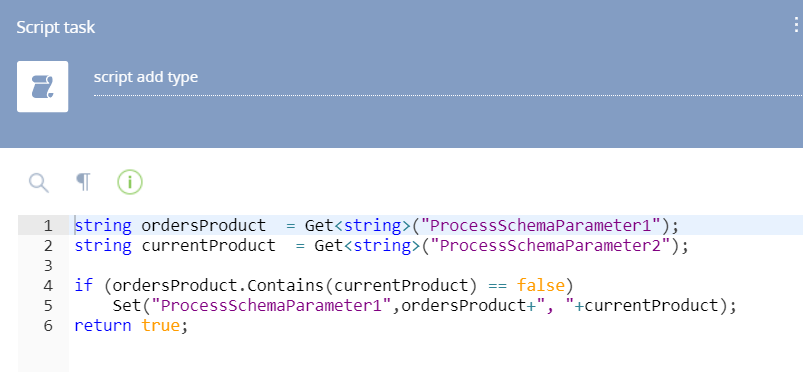Click the search magnifier icon in editor toolbar
This screenshot has width=803, height=372.
point(38,182)
